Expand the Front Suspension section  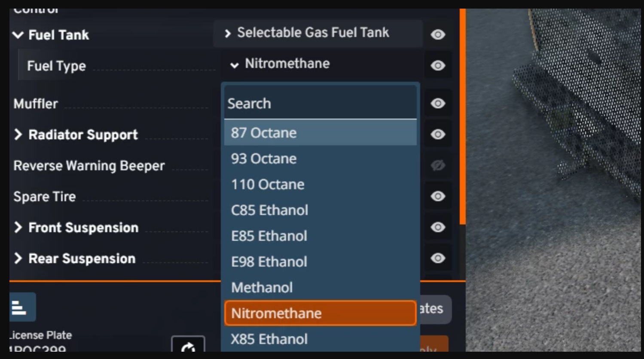[18, 227]
